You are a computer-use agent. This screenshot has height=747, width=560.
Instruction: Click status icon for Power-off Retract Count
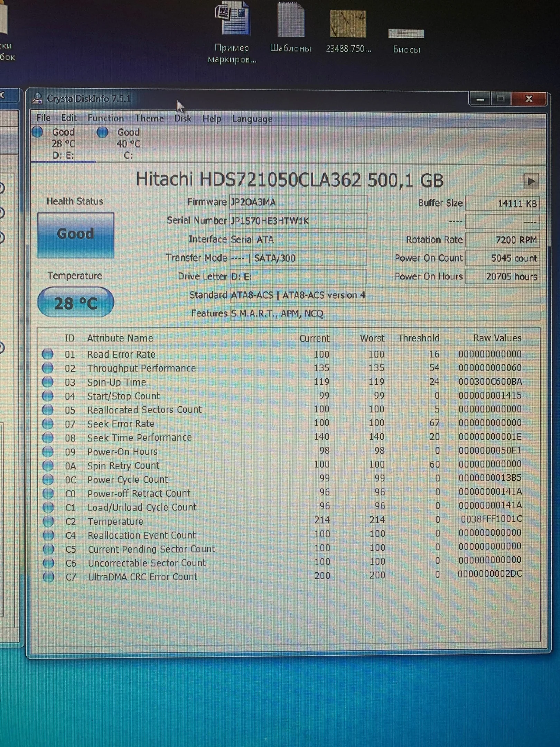48,494
